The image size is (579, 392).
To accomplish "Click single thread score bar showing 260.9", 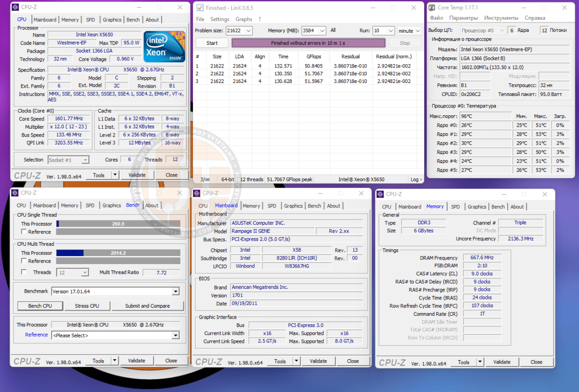I will point(118,224).
